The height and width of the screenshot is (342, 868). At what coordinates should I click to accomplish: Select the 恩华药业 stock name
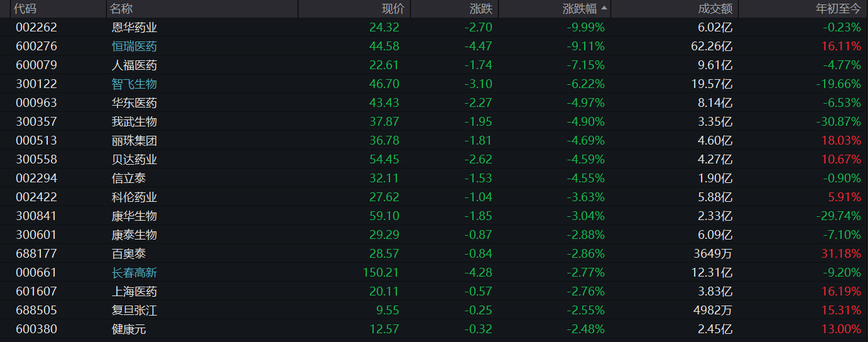point(134,28)
